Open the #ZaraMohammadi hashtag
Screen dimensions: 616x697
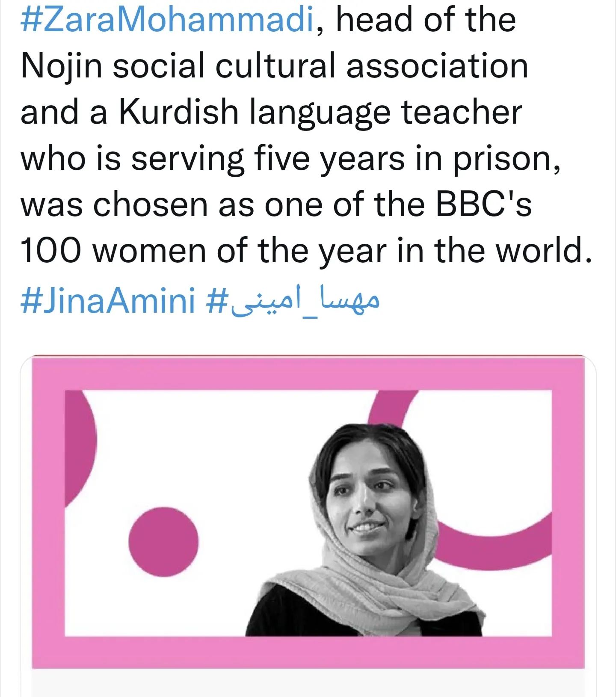click(x=167, y=20)
